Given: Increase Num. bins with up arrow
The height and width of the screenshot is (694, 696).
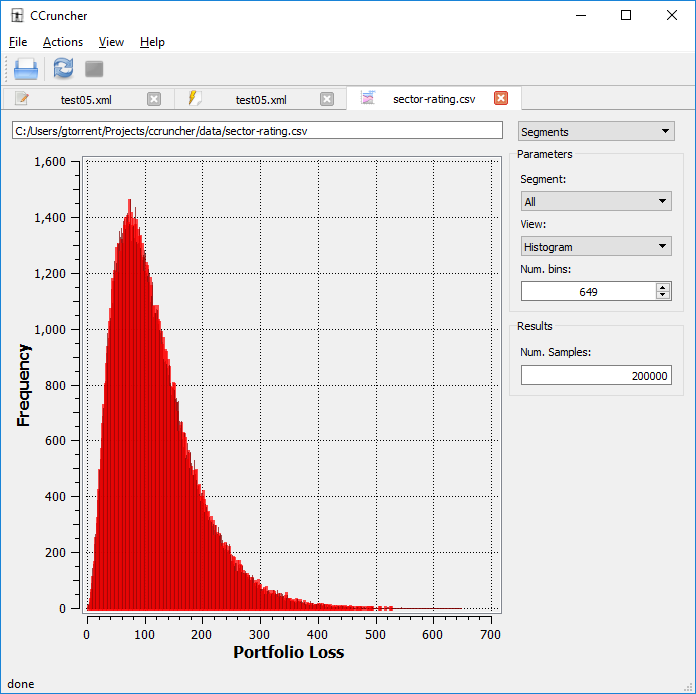Looking at the screenshot, I should point(663,287).
